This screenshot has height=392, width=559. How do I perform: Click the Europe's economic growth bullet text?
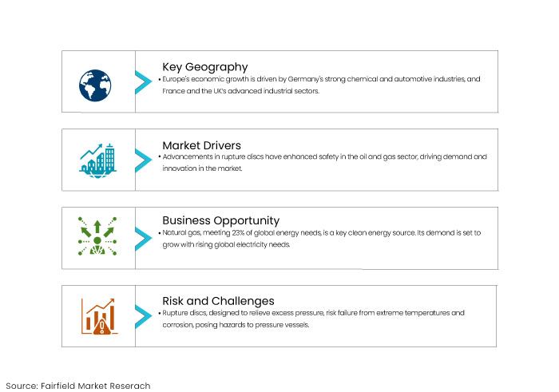tap(319, 85)
